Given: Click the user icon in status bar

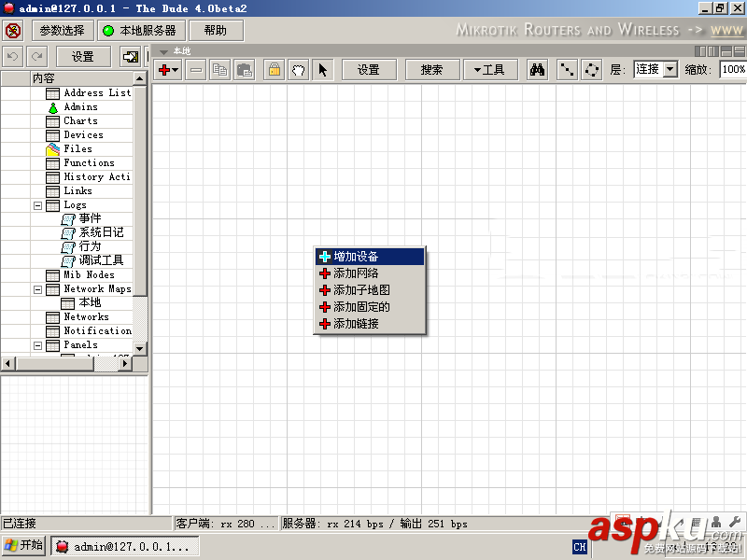Looking at the screenshot, I should pos(716,523).
